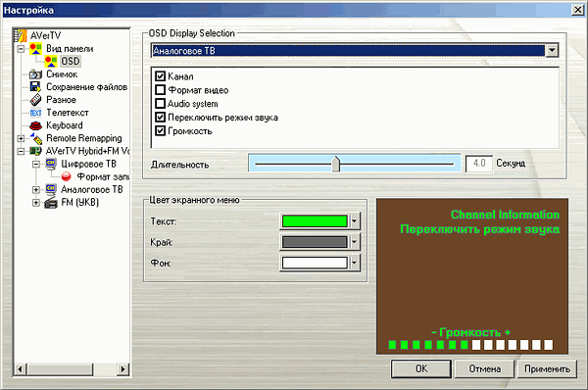588x390 pixels.
Task: Click the Сохранение файлов floppy disk icon
Action: (x=35, y=87)
